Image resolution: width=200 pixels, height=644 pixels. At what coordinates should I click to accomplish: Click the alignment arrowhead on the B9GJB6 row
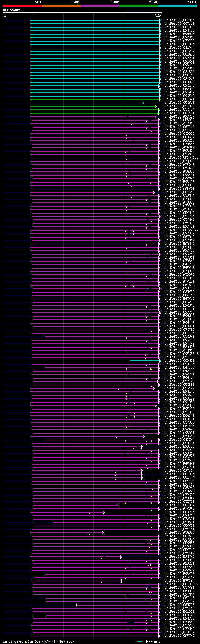pyautogui.click(x=142, y=447)
